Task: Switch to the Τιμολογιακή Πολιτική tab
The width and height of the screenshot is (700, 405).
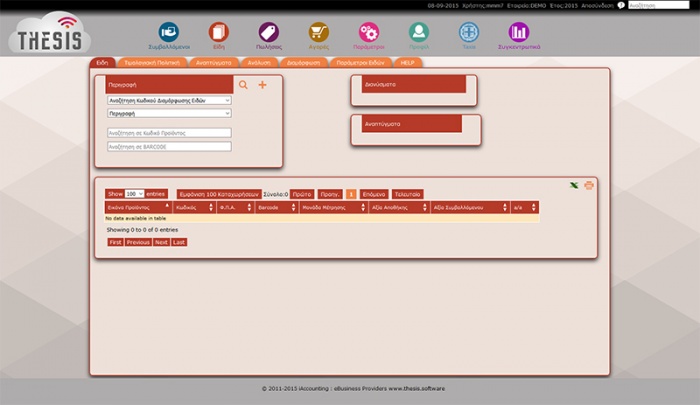Action: [x=152, y=62]
